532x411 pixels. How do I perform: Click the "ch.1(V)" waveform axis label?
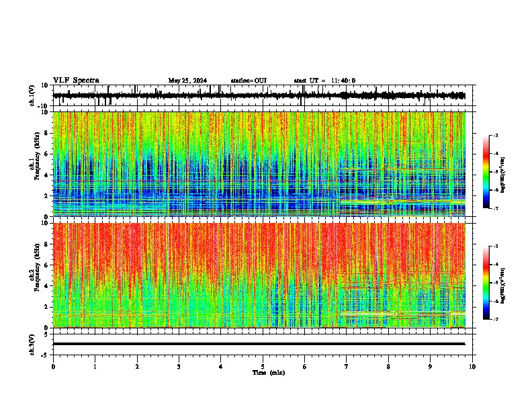(x=32, y=95)
